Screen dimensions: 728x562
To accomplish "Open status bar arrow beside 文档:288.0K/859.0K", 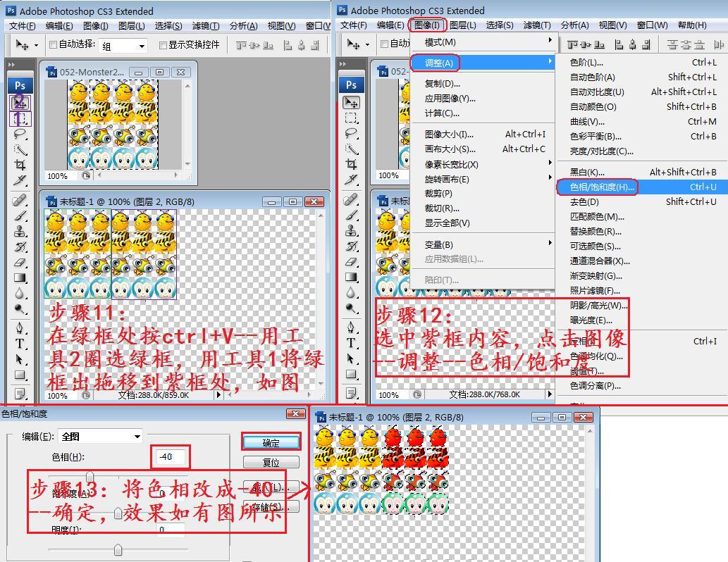I will point(218,395).
